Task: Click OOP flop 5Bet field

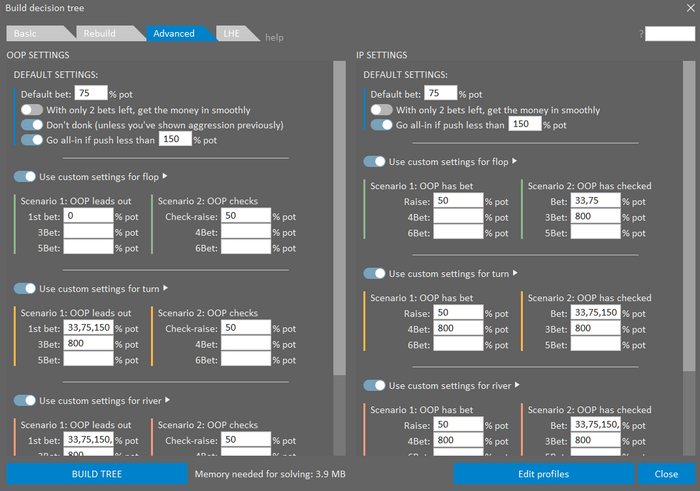Action: coord(88,247)
